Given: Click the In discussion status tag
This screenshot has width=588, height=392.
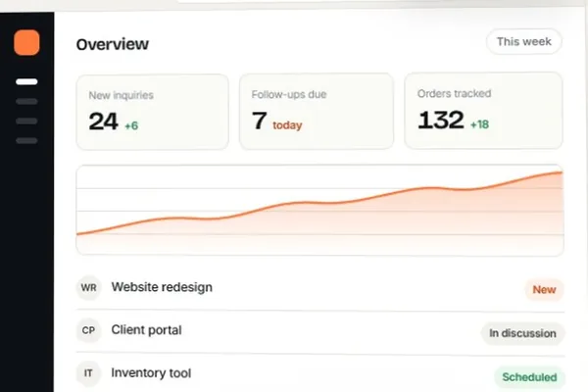Looking at the screenshot, I should 522,333.
